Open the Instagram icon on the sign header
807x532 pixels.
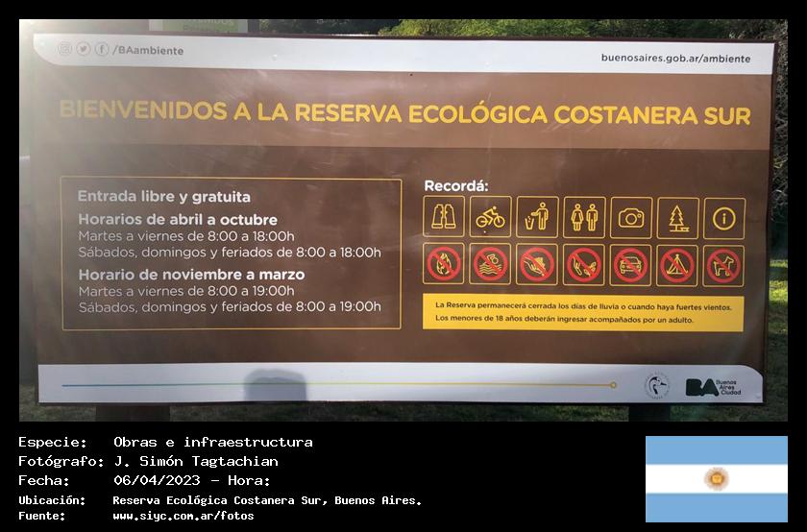[x=64, y=49]
